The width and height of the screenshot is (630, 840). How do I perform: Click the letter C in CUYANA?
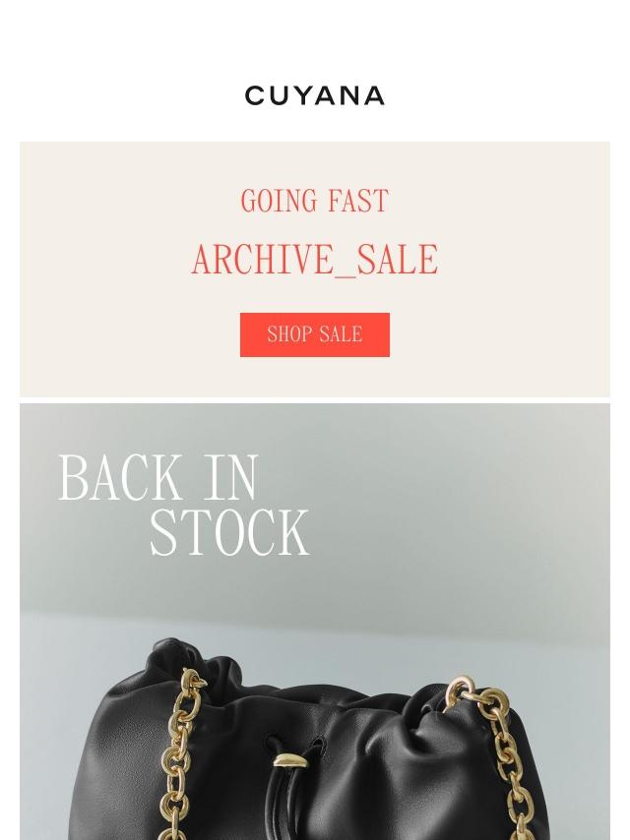(x=255, y=95)
